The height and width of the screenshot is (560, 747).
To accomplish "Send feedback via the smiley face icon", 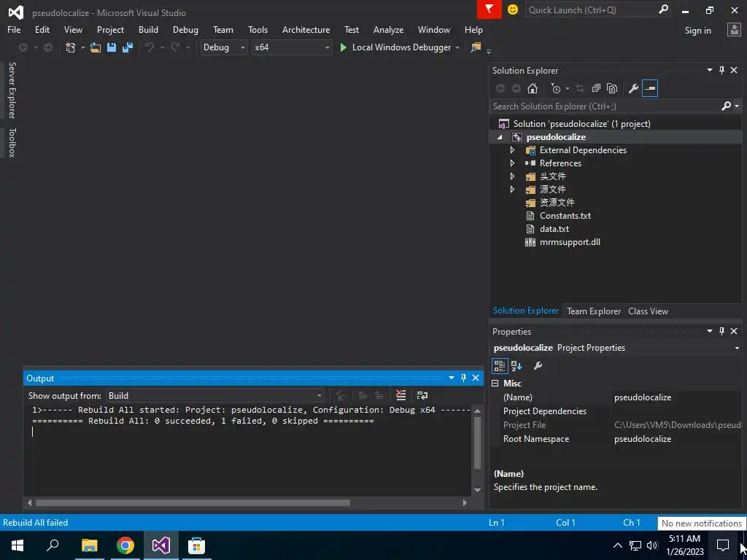I will coord(513,9).
